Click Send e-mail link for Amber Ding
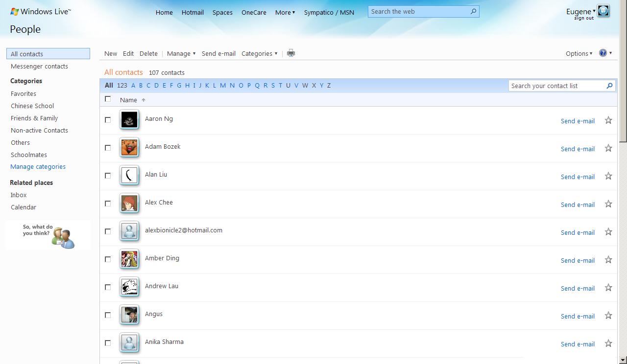This screenshot has width=627, height=364. point(578,260)
